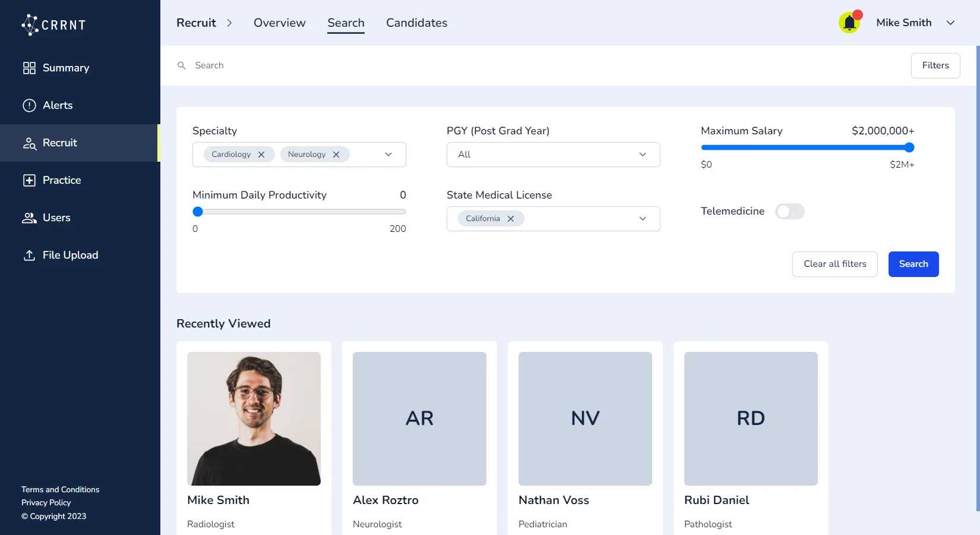Expand the Mike Smith user menu
Screen dimensions: 980x535
[x=950, y=23]
